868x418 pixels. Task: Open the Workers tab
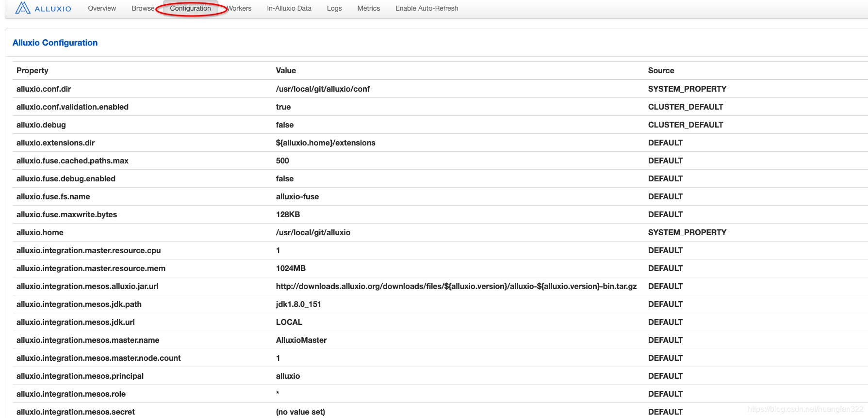[239, 8]
